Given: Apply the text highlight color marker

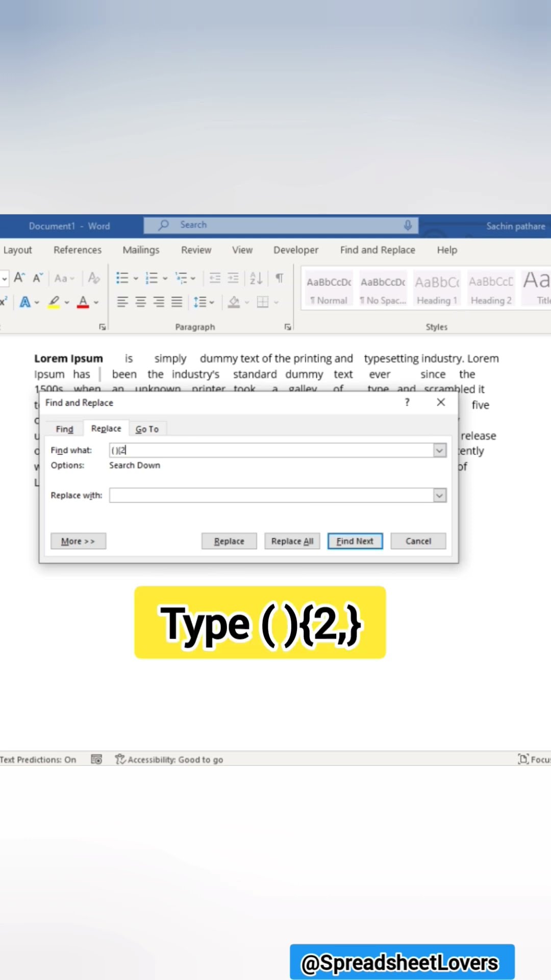Looking at the screenshot, I should [x=54, y=302].
